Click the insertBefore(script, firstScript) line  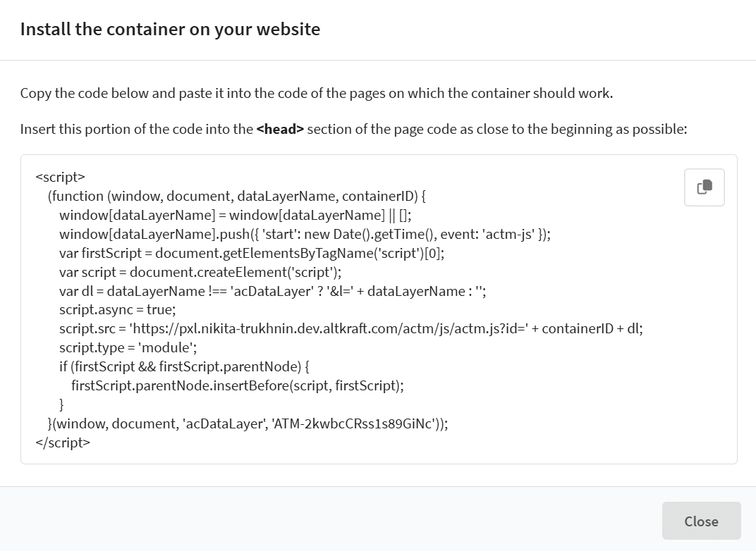(x=238, y=385)
